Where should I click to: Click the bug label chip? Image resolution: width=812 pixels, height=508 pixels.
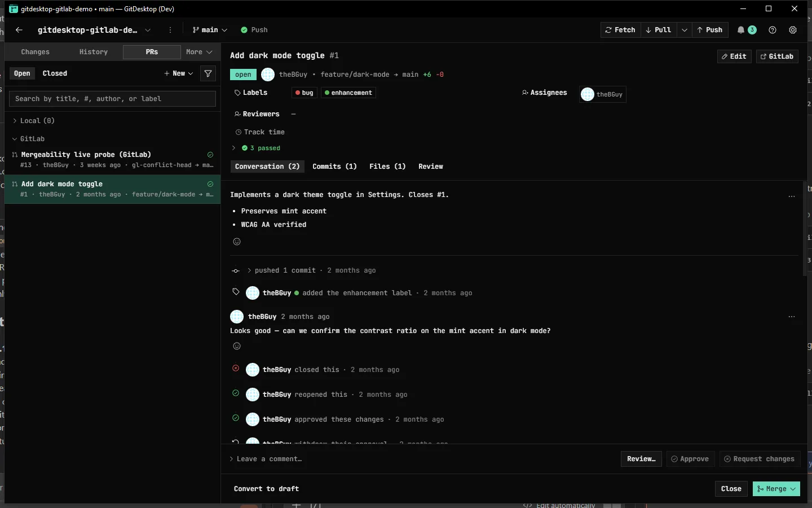pos(304,93)
